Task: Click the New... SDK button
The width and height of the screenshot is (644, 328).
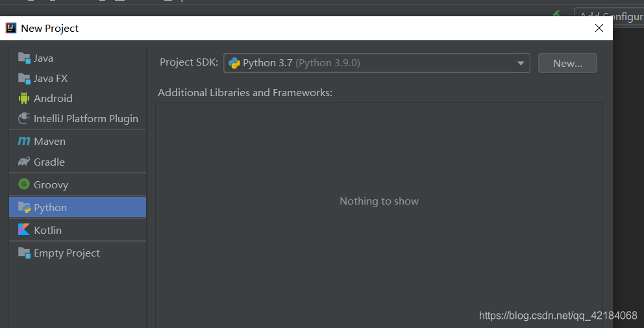Action: [x=567, y=63]
